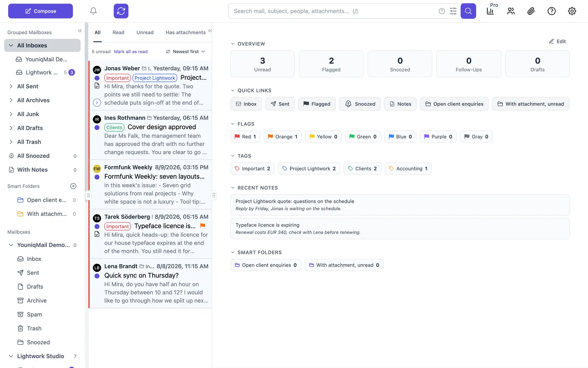Open the Snoozed quick link
Image resolution: width=588 pixels, height=368 pixels.
tap(360, 104)
